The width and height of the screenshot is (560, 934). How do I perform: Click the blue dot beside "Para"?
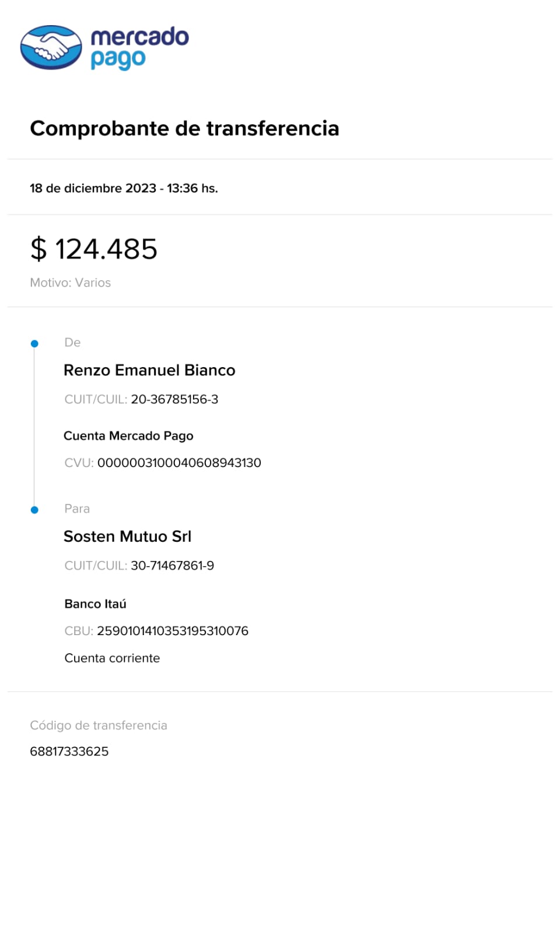pos(34,510)
